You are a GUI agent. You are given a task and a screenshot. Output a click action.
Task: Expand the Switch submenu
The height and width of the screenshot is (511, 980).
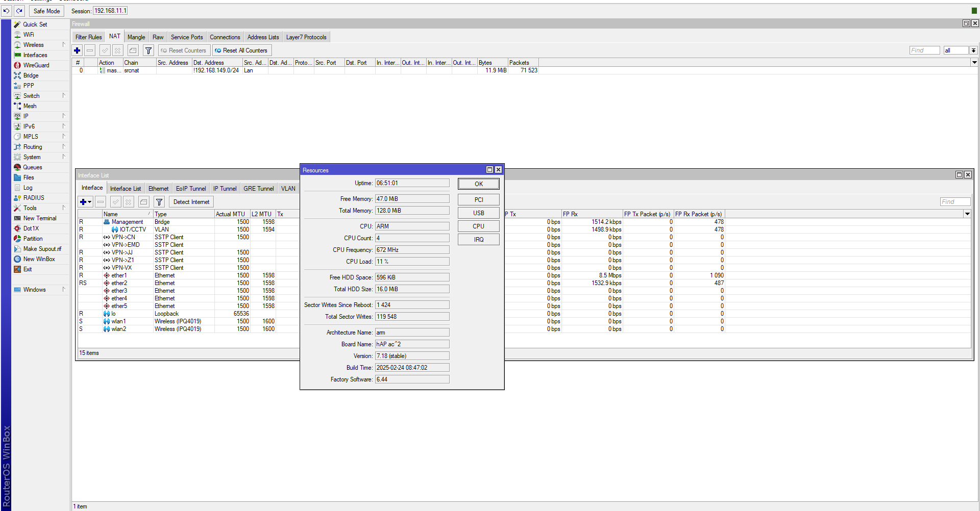[x=31, y=96]
